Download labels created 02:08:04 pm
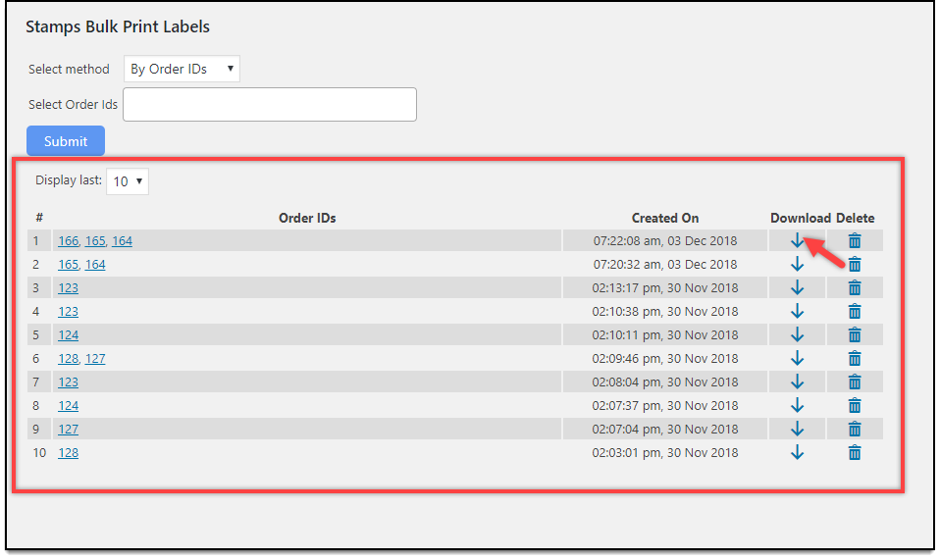Image resolution: width=940 pixels, height=560 pixels. 797,382
